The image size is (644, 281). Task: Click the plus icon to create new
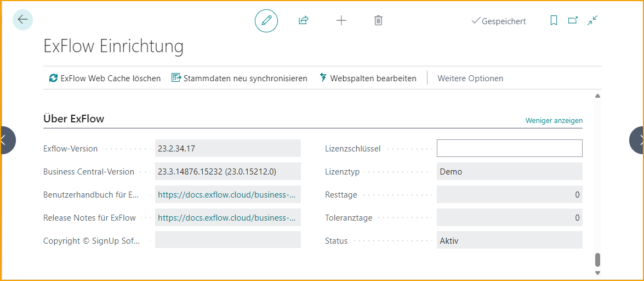point(341,21)
